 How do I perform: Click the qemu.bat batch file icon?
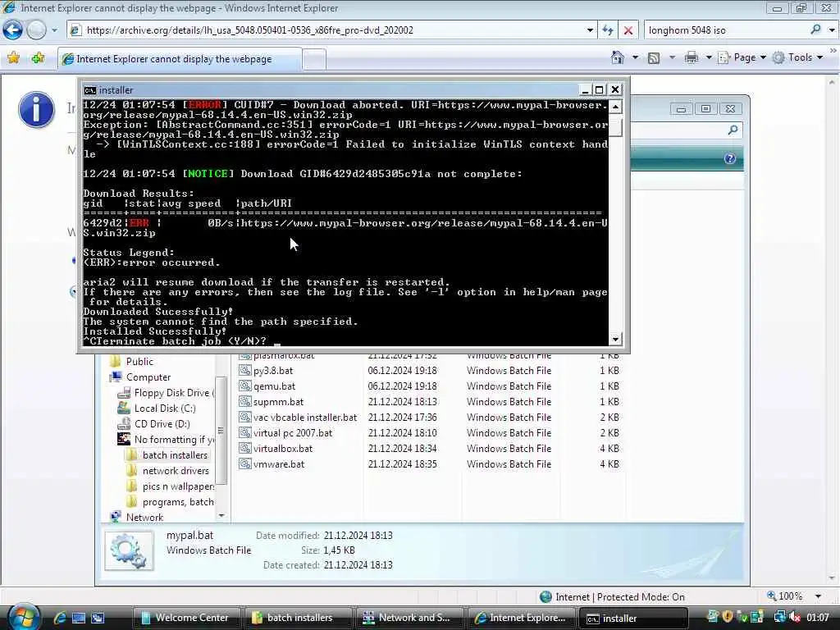click(244, 386)
